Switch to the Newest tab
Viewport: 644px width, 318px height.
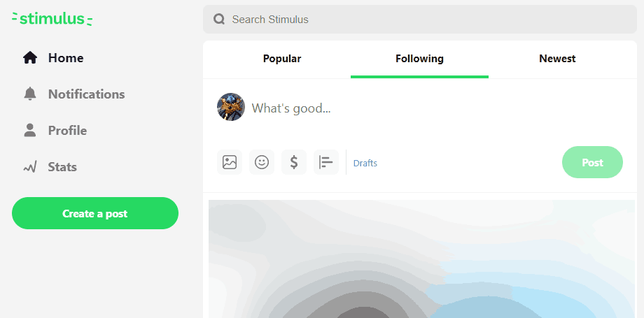pyautogui.click(x=557, y=59)
